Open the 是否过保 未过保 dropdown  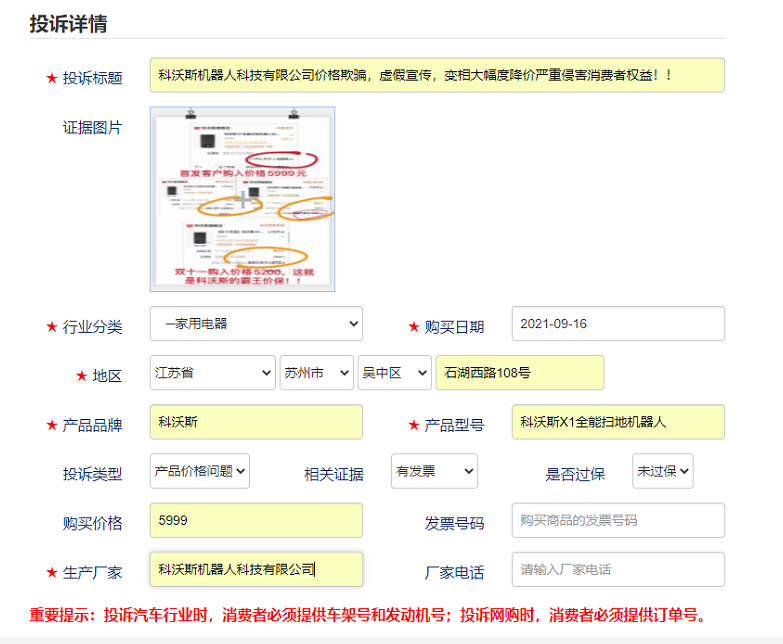[663, 471]
